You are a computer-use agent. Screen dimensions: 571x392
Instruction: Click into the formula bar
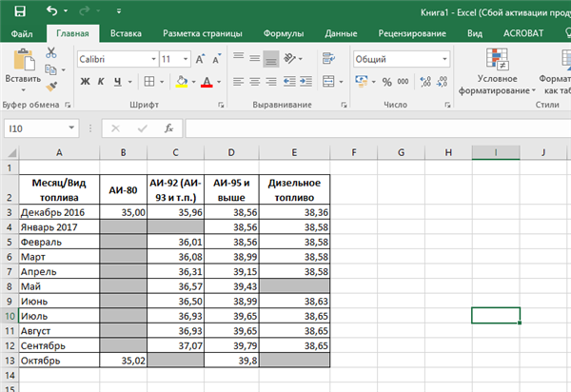pos(378,128)
